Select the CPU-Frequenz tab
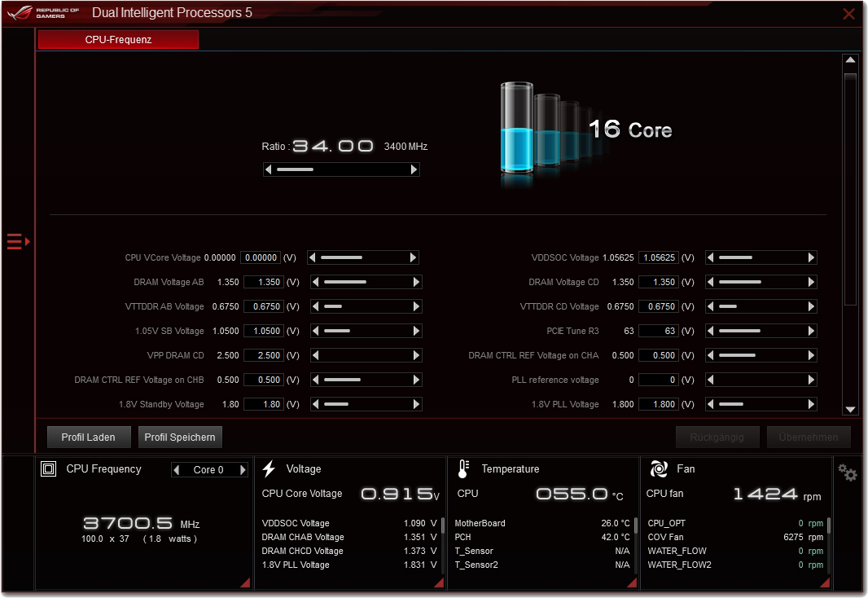The height and width of the screenshot is (598, 868). click(x=118, y=39)
